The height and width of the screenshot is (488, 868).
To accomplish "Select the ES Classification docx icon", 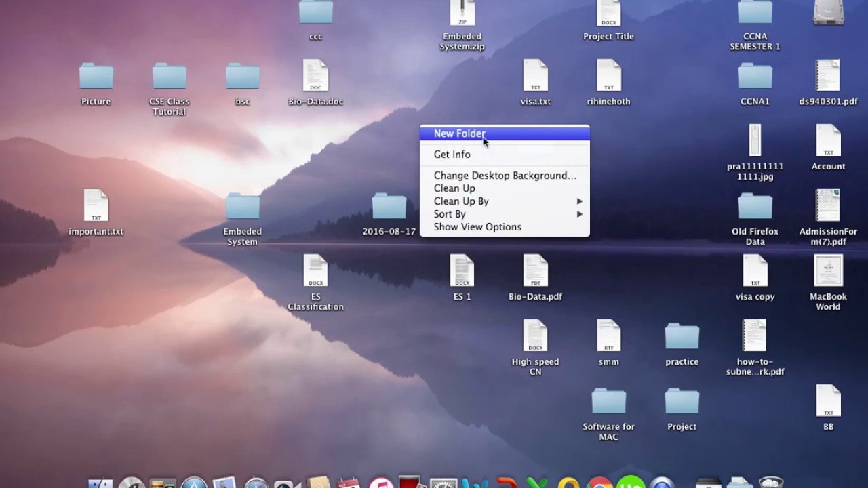I will click(x=315, y=270).
